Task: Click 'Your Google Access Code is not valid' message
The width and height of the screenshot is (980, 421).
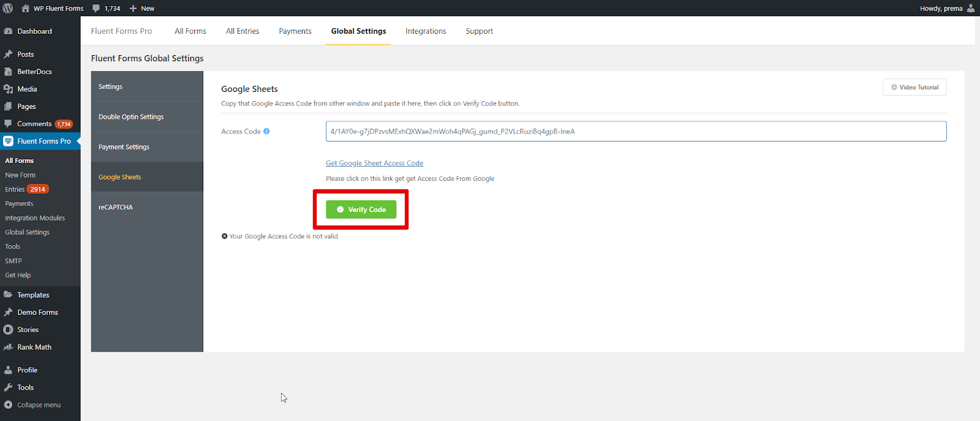Action: [284, 236]
